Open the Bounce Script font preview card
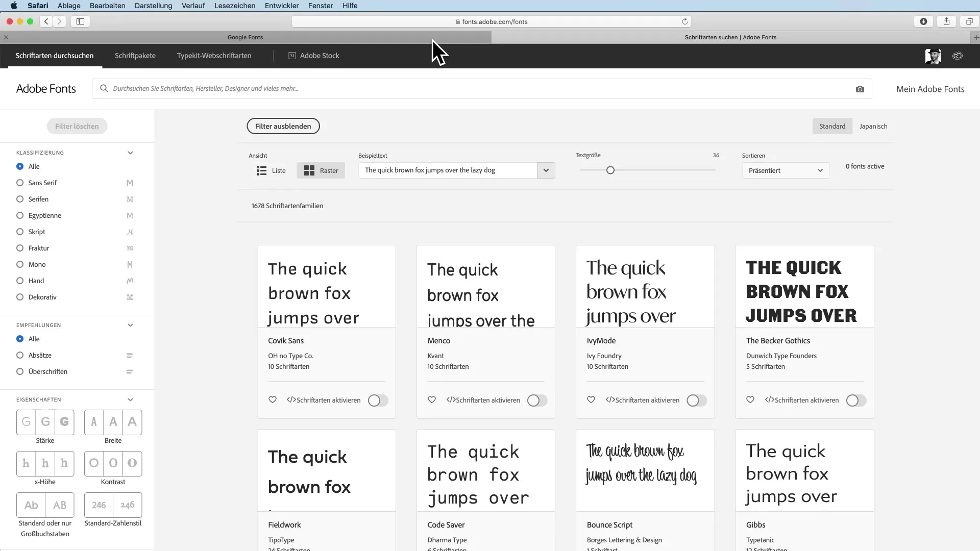The image size is (980, 551). (645, 470)
